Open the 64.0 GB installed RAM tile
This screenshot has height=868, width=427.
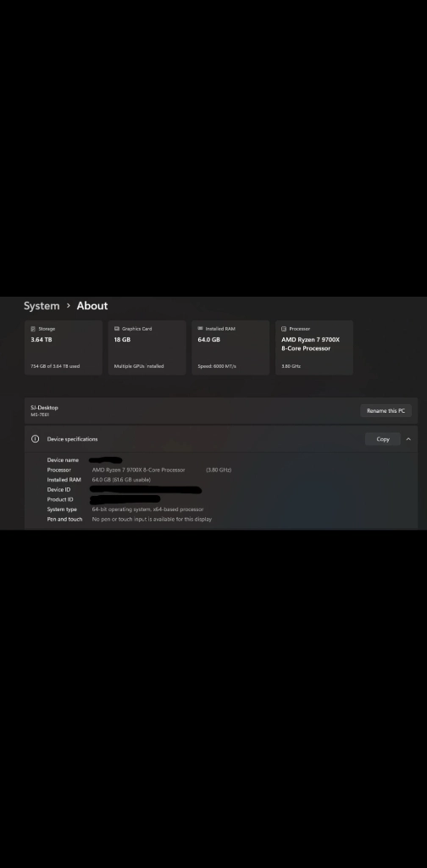coord(230,348)
